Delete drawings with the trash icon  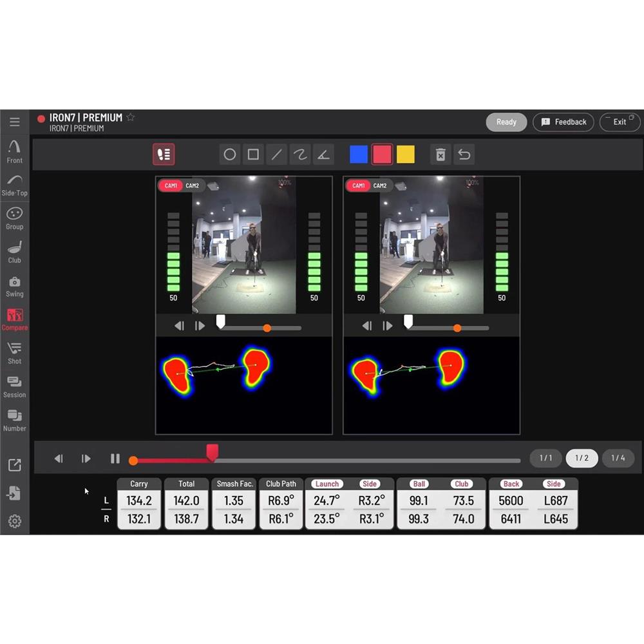pyautogui.click(x=440, y=155)
